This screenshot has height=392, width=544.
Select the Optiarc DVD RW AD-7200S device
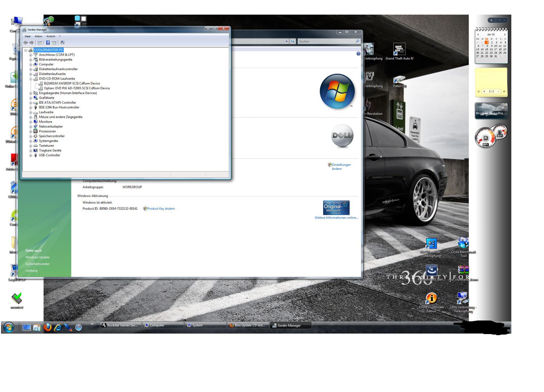click(77, 88)
